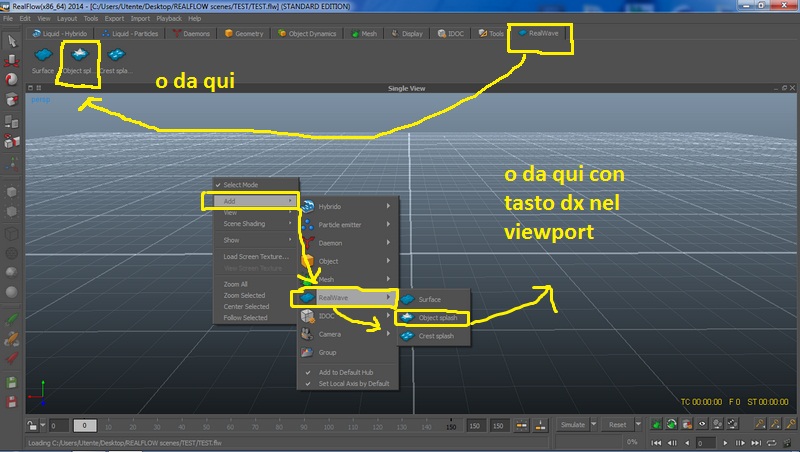The height and width of the screenshot is (452, 800).
Task: Step one frame backward
Action: click(672, 443)
